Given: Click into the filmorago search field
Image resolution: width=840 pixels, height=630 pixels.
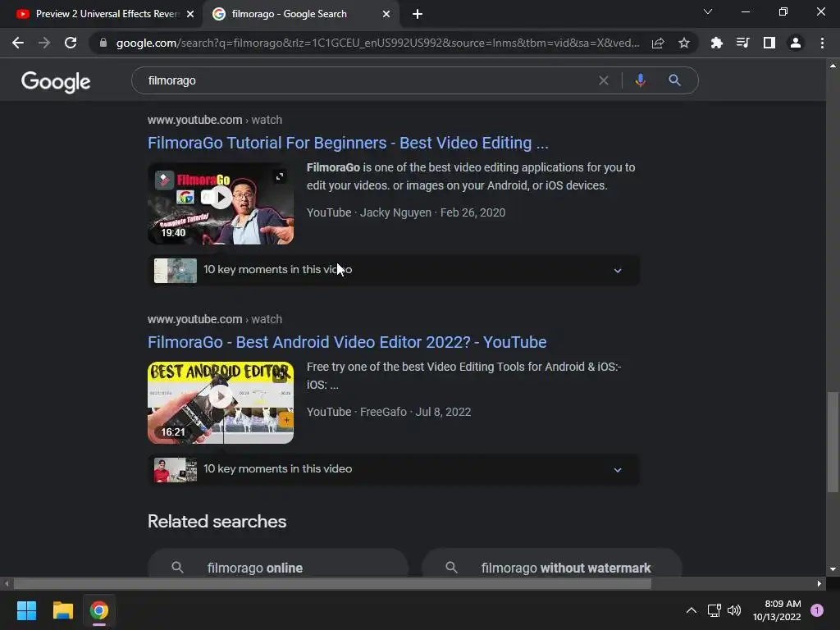Looking at the screenshot, I should [370, 80].
